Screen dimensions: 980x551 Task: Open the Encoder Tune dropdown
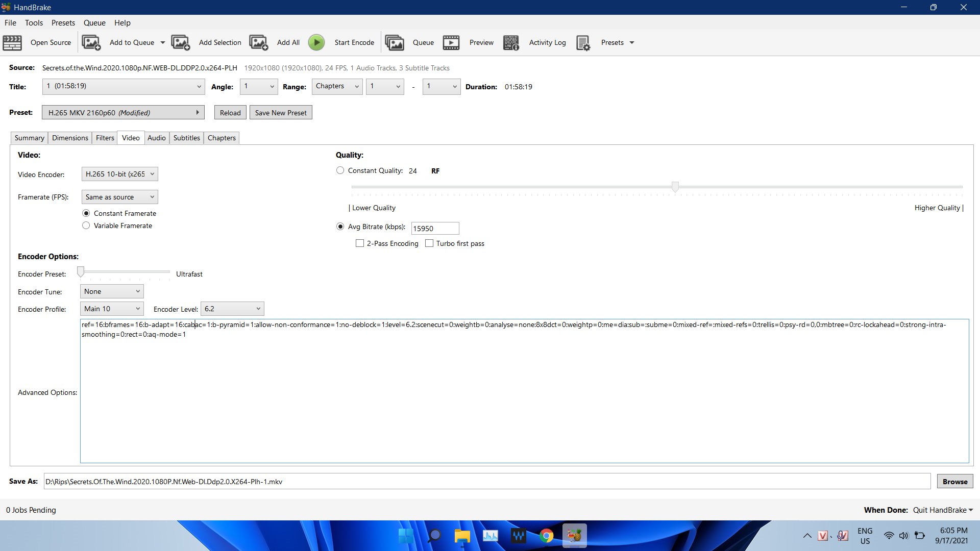pyautogui.click(x=112, y=291)
